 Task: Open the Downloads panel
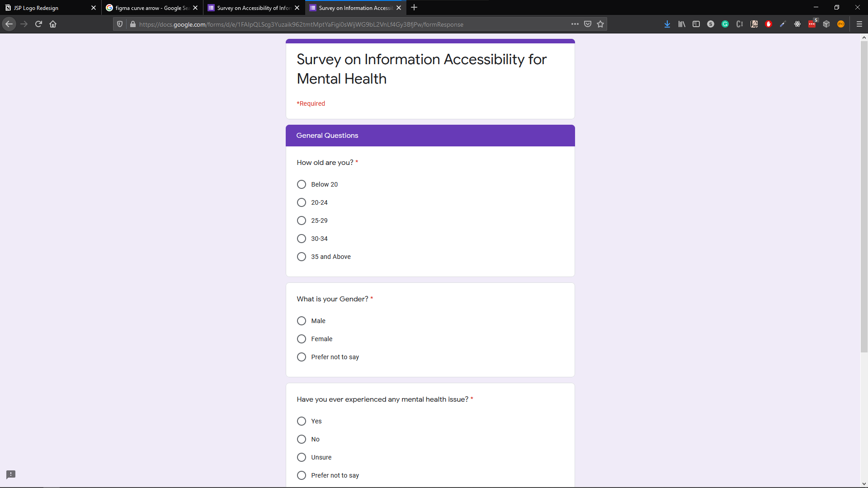(667, 24)
